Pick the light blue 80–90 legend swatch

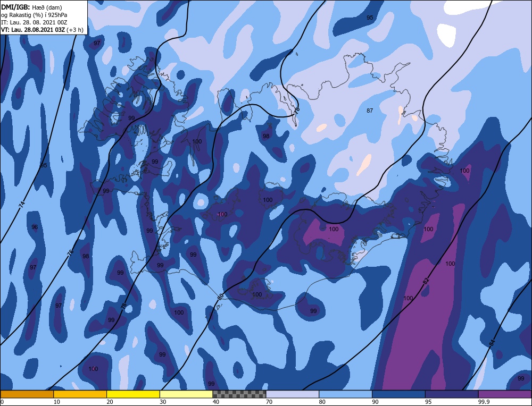(345, 394)
